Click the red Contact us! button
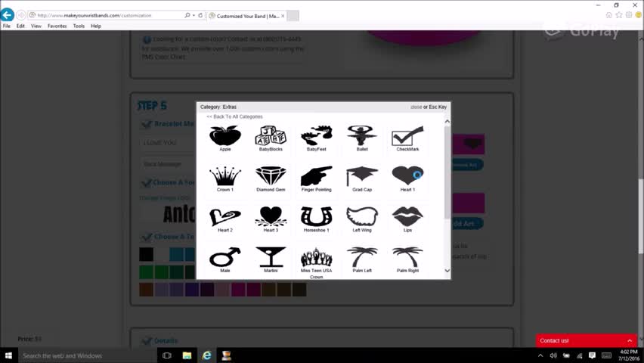The height and width of the screenshot is (363, 644). click(x=586, y=340)
